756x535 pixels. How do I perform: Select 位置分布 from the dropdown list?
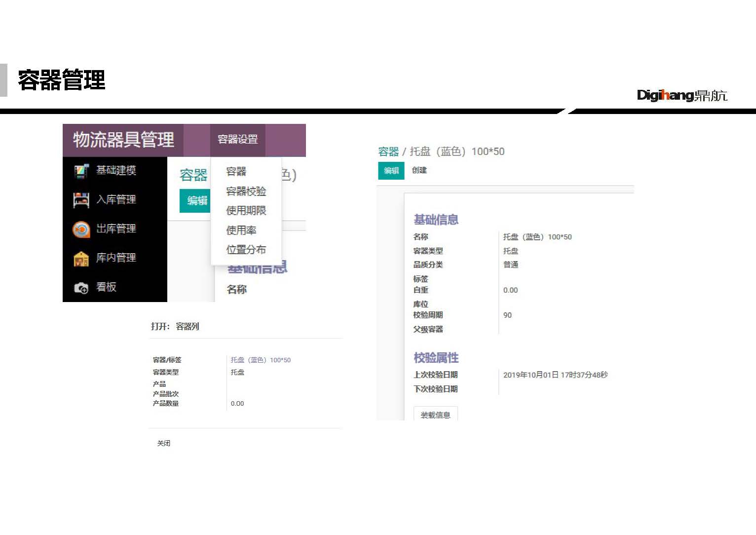pyautogui.click(x=246, y=249)
